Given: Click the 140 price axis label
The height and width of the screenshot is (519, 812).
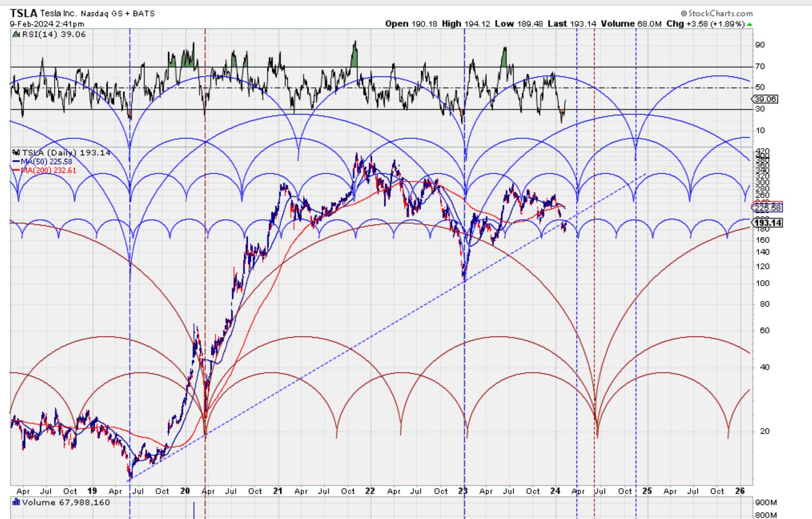Looking at the screenshot, I should pos(762,252).
